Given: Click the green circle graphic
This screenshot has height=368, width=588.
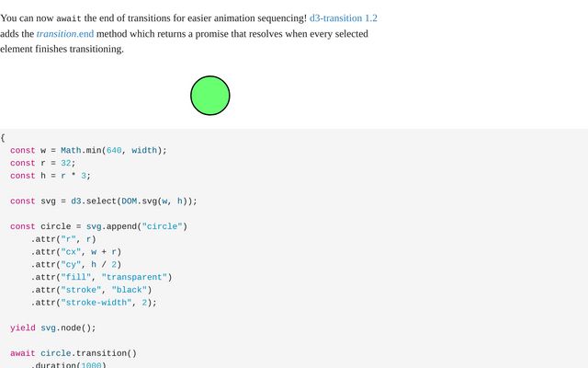Looking at the screenshot, I should 210,96.
